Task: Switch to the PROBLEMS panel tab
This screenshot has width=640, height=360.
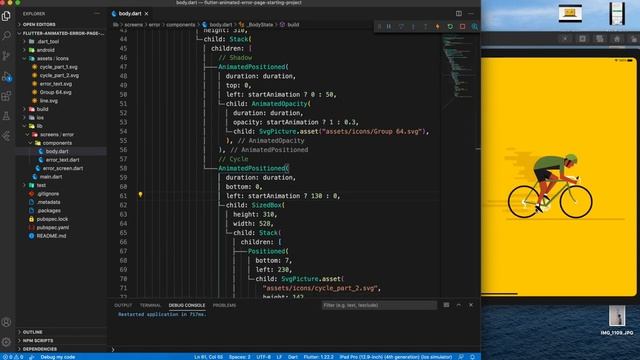Action: coord(224,305)
